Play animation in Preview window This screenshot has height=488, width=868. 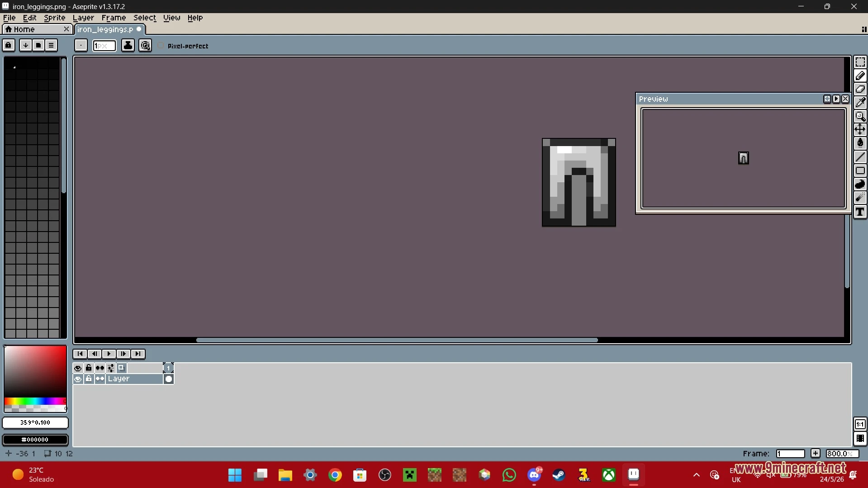[836, 99]
